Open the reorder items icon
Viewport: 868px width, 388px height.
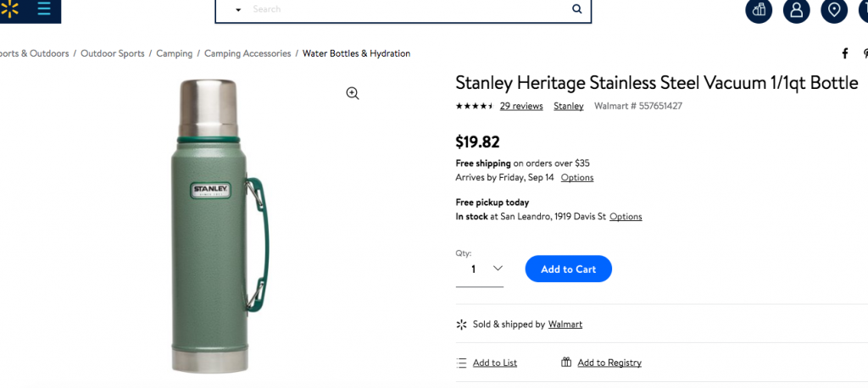coord(759,10)
